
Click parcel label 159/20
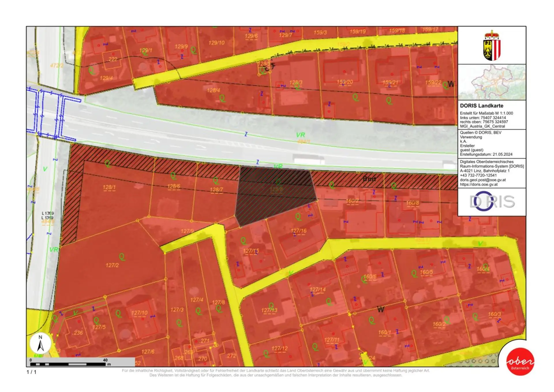coord(345,82)
